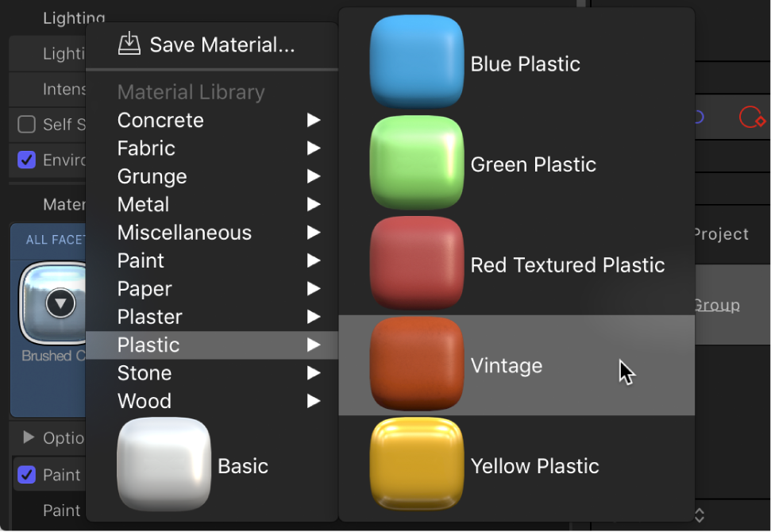Open the Concrete material category
The image size is (771, 532).
[160, 120]
